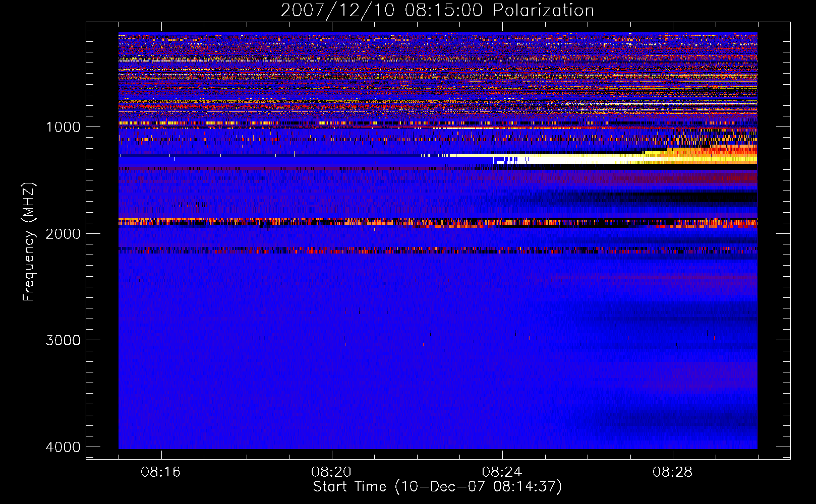
Task: Click the "Frequency (MHZ)" axis label
Action: click(x=29, y=242)
